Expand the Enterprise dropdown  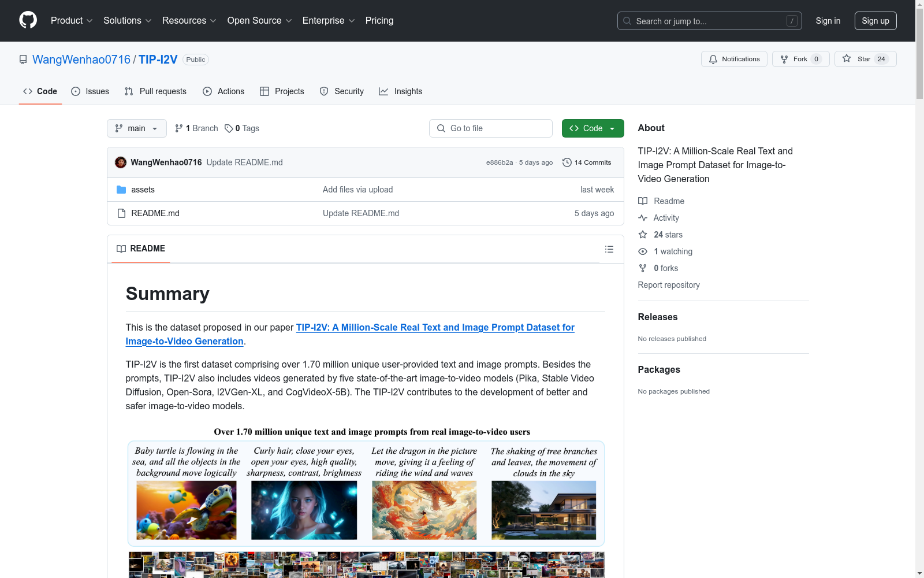click(329, 20)
